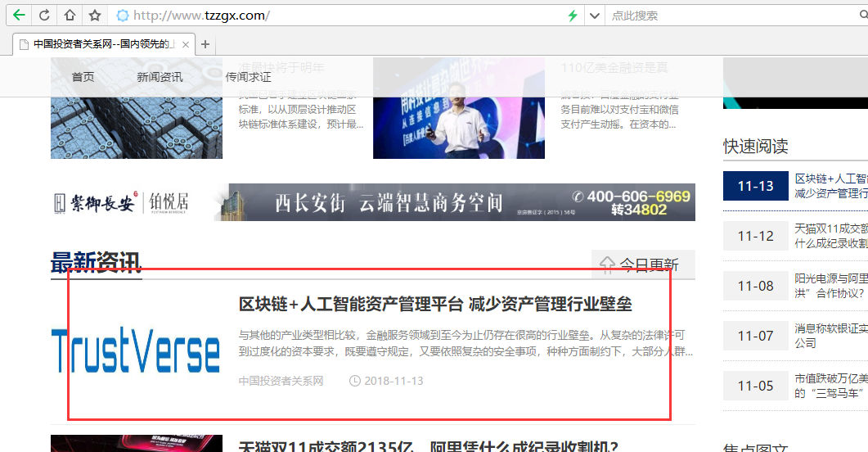Open the 新闻资讯 navigation item

[x=160, y=77]
